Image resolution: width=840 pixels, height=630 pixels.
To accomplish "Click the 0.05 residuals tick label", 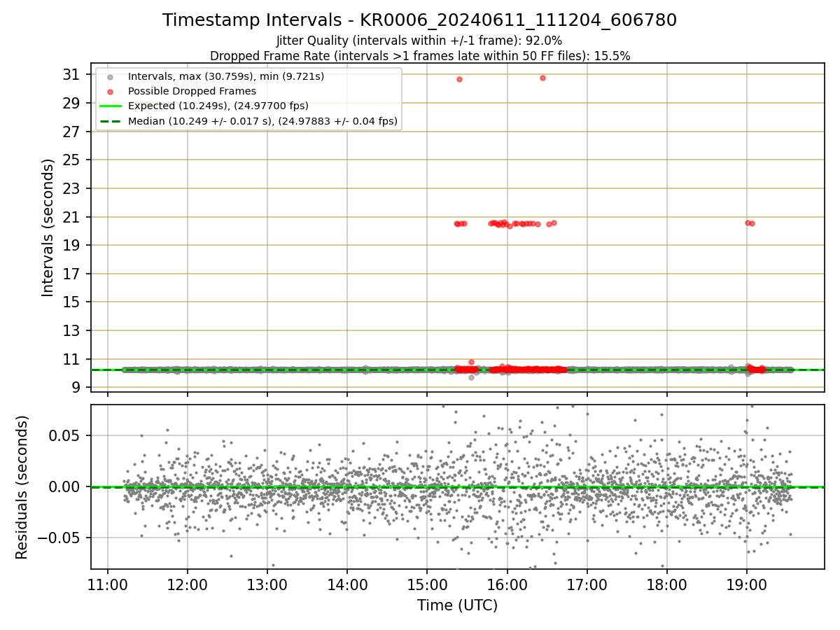I will coord(66,435).
